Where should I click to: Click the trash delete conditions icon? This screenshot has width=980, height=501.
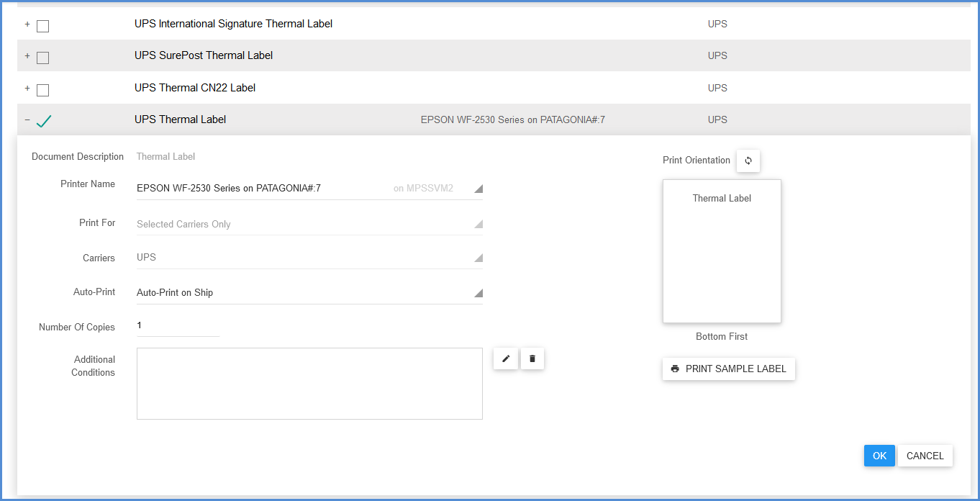532,358
